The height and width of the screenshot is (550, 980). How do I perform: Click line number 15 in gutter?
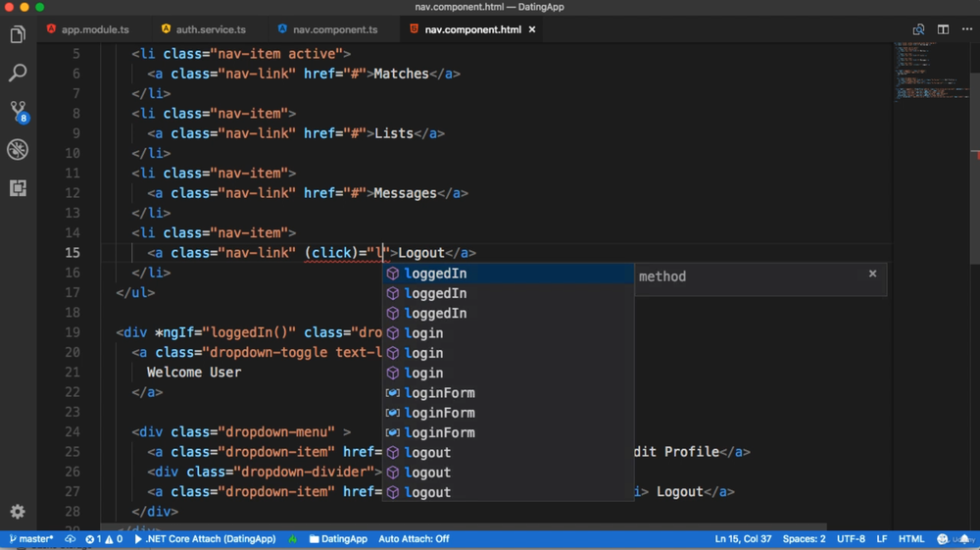(73, 253)
